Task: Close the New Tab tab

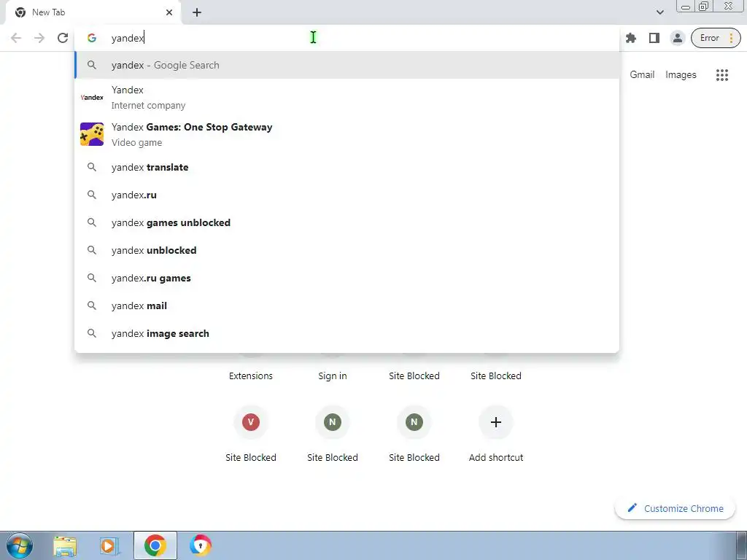Action: pos(169,12)
